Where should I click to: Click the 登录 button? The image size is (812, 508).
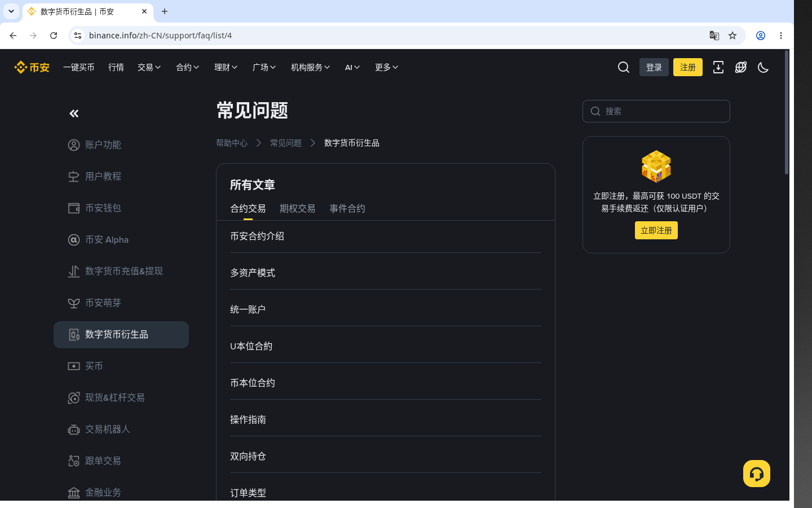pos(654,68)
